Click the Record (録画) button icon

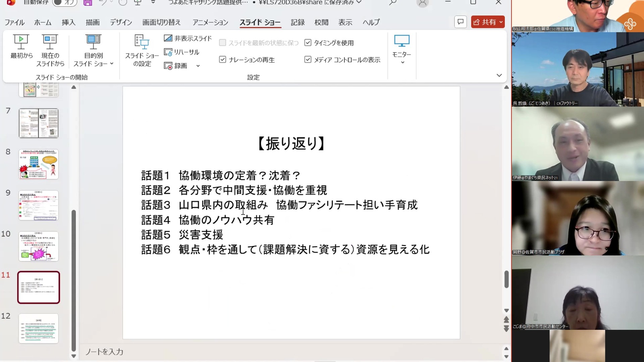pos(168,66)
